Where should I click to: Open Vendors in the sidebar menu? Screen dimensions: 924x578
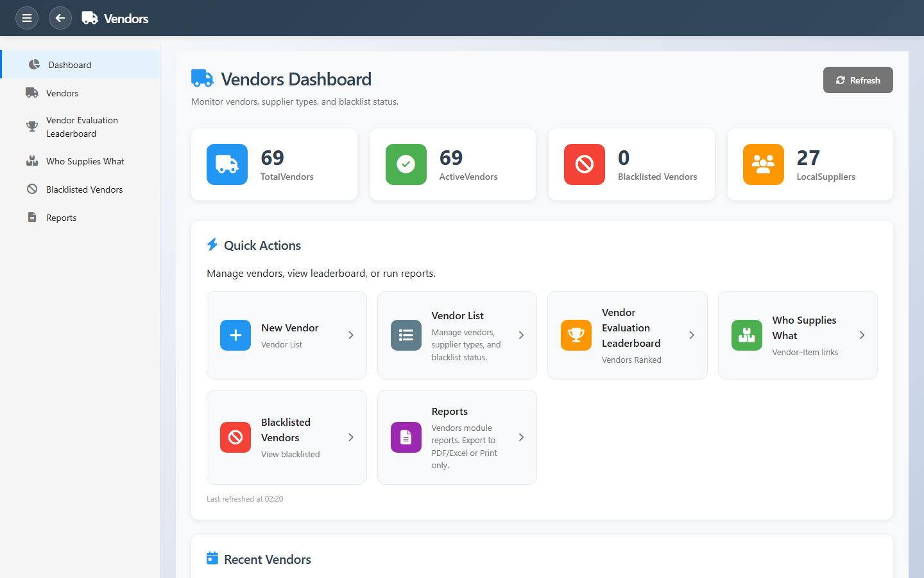point(62,93)
